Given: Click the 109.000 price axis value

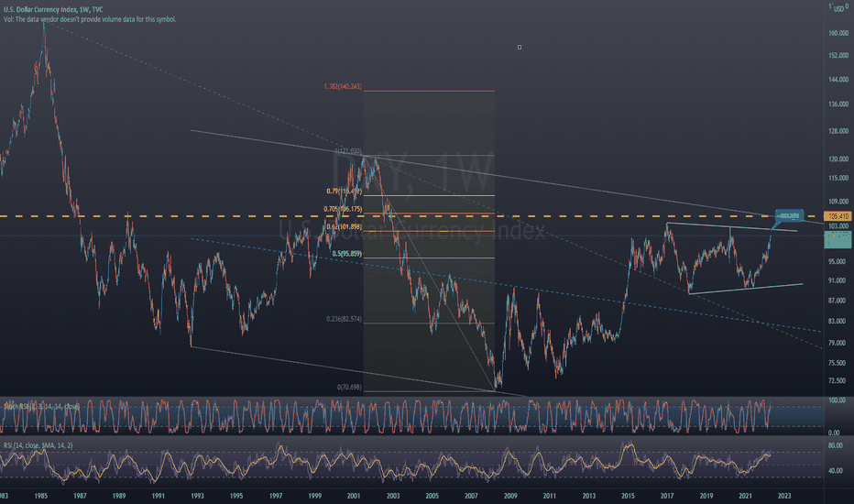Looking at the screenshot, I should click(x=838, y=202).
